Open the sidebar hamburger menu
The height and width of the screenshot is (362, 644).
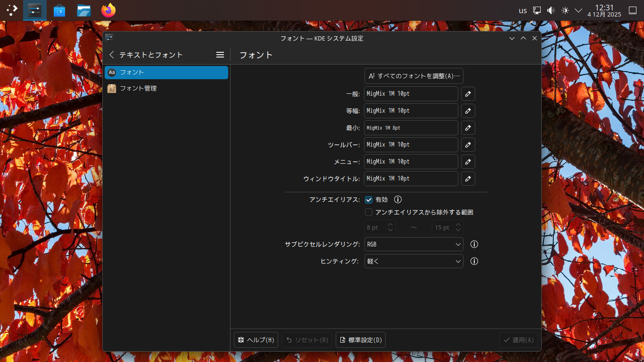[x=220, y=55]
